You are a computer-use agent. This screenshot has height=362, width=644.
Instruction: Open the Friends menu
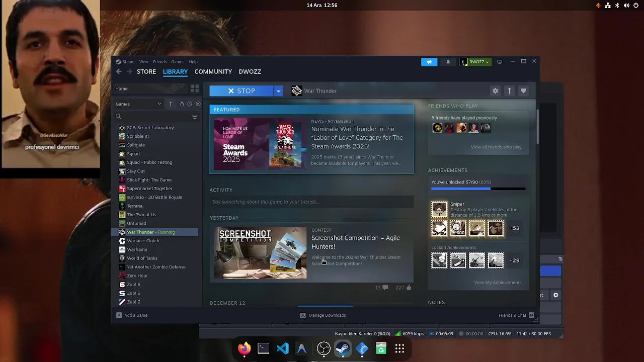click(160, 62)
